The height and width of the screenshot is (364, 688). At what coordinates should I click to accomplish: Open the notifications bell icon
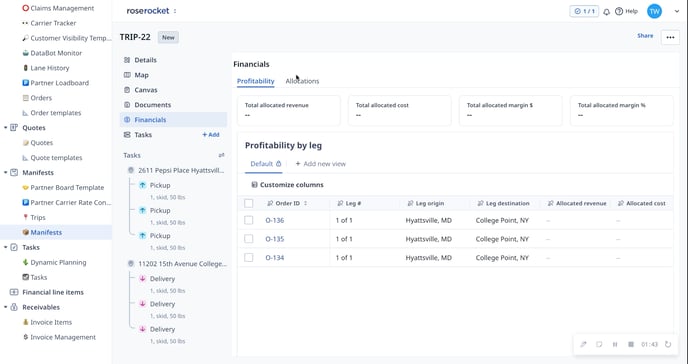[x=606, y=12]
